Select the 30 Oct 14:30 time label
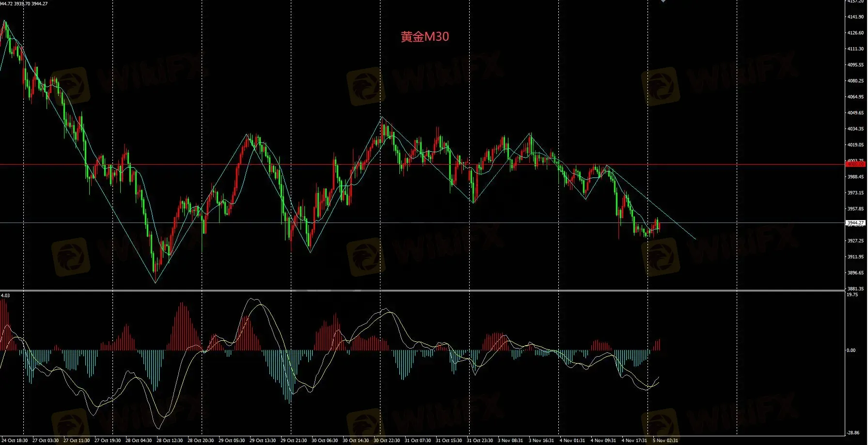This screenshot has width=868, height=445. tap(356, 441)
